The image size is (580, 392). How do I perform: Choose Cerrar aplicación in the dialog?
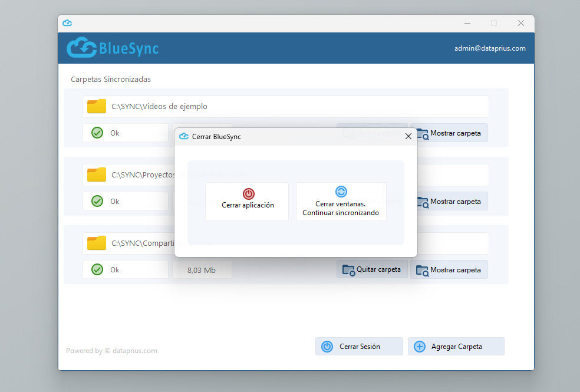247,202
